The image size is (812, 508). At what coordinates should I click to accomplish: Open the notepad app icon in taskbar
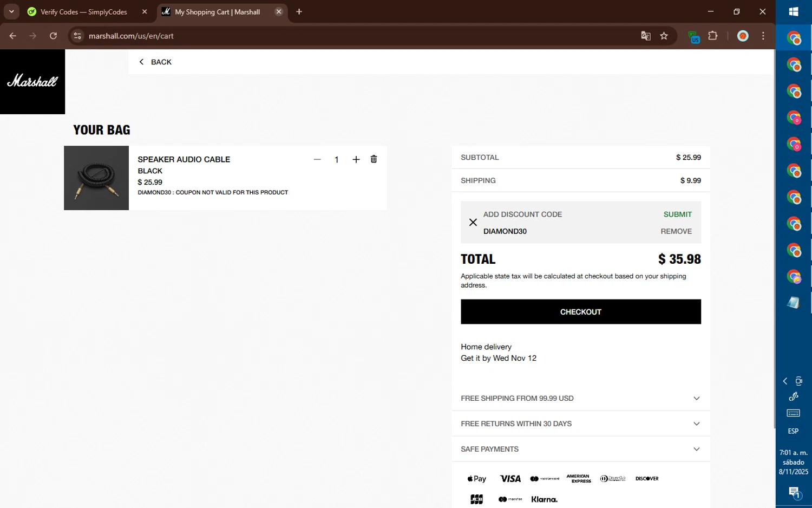794,303
